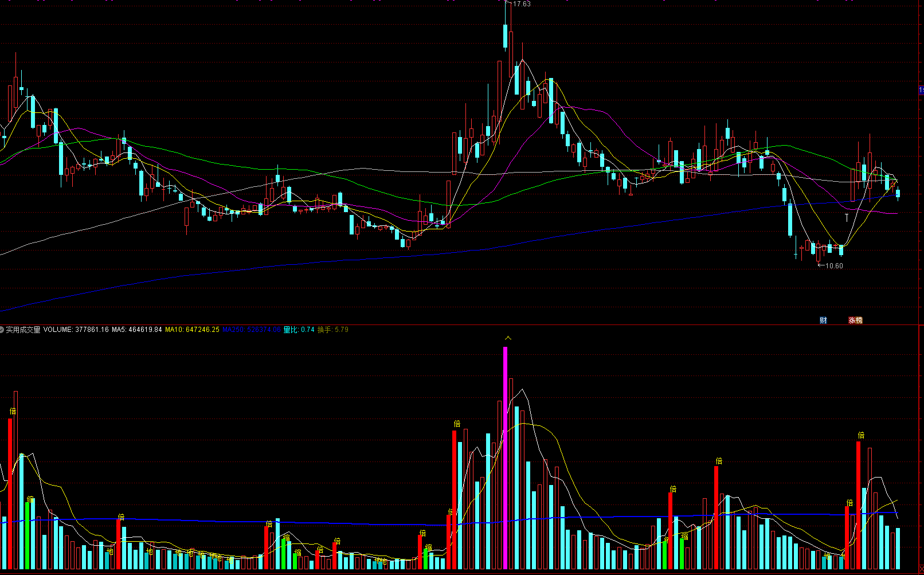Click the blue price tag on right axis

coord(921,90)
